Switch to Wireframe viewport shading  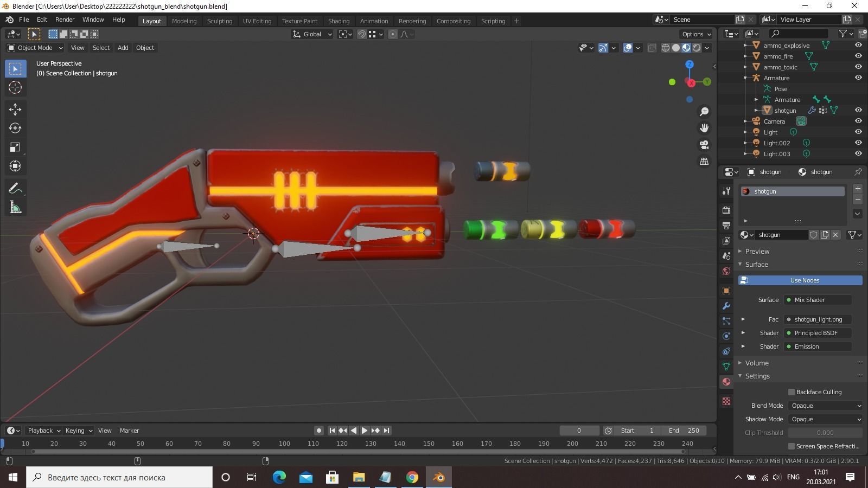tap(666, 48)
